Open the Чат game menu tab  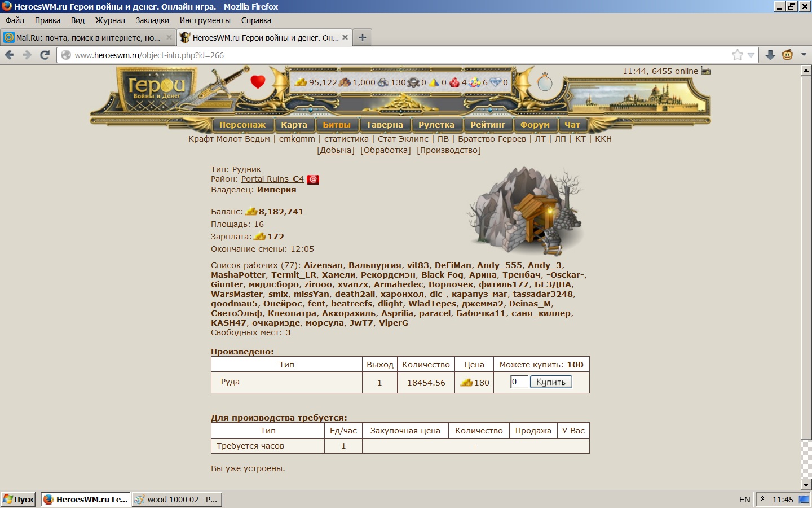(x=572, y=125)
